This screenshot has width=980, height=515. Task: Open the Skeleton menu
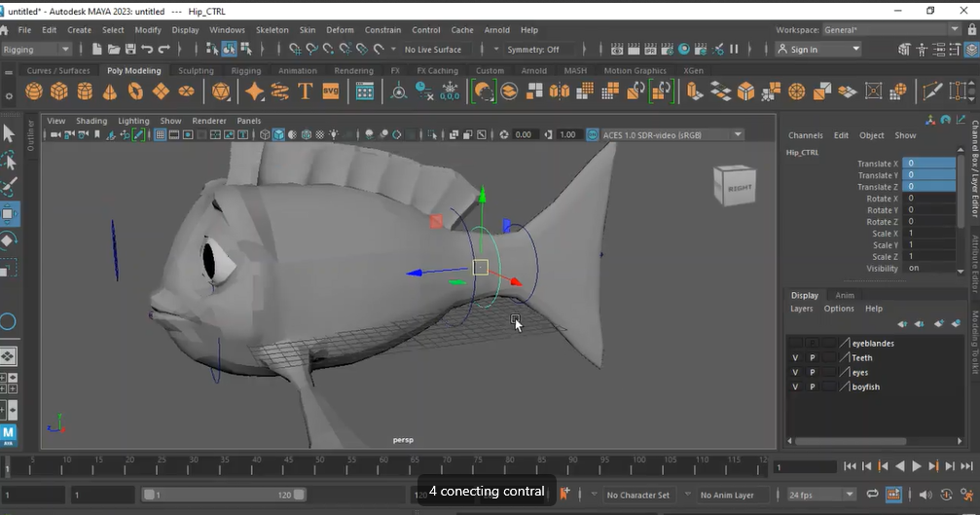click(x=272, y=30)
